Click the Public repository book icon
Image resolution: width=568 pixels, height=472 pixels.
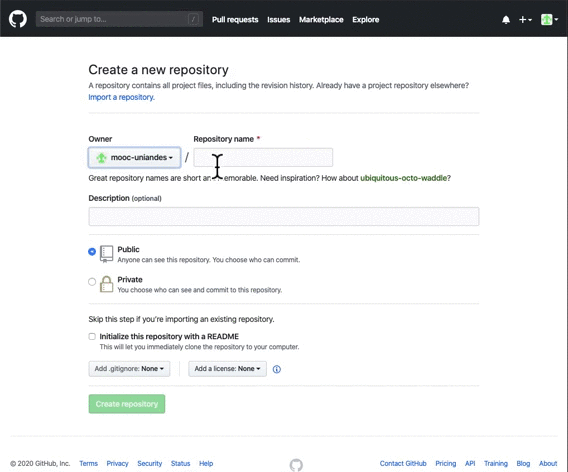point(106,254)
